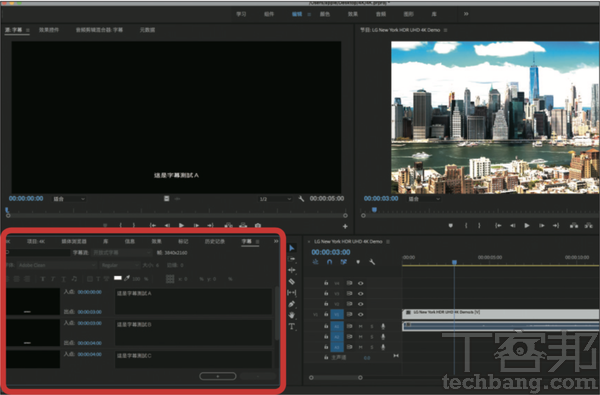The height and width of the screenshot is (395, 600).
Task: Click Export Frame camera in source monitor
Action: (x=258, y=225)
